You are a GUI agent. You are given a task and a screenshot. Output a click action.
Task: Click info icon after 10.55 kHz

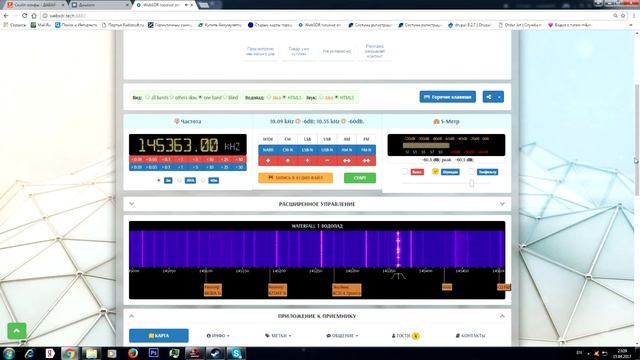click(344, 121)
